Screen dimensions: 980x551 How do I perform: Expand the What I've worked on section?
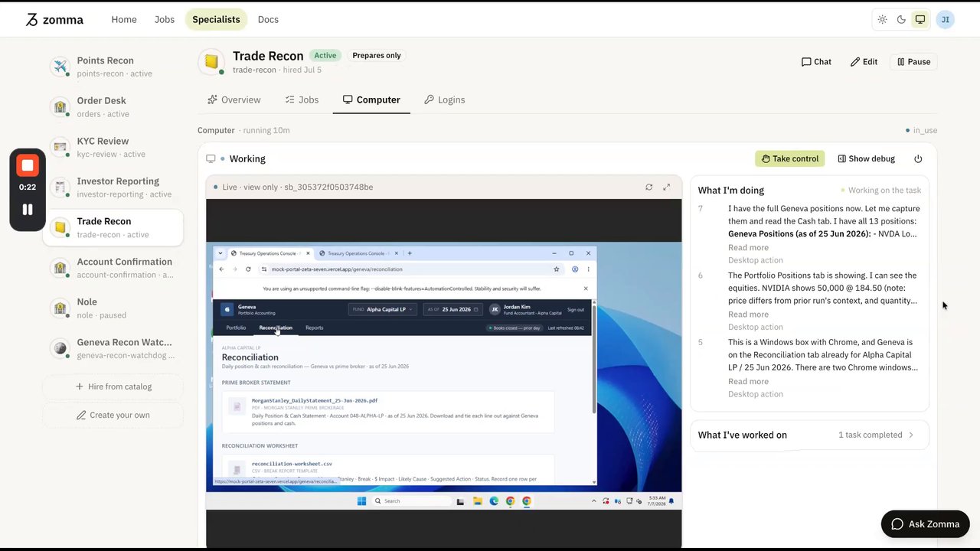pyautogui.click(x=809, y=435)
